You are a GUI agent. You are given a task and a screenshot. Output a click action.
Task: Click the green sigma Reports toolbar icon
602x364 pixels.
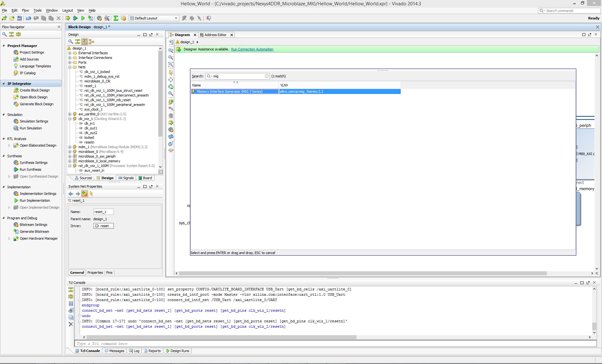[116, 18]
